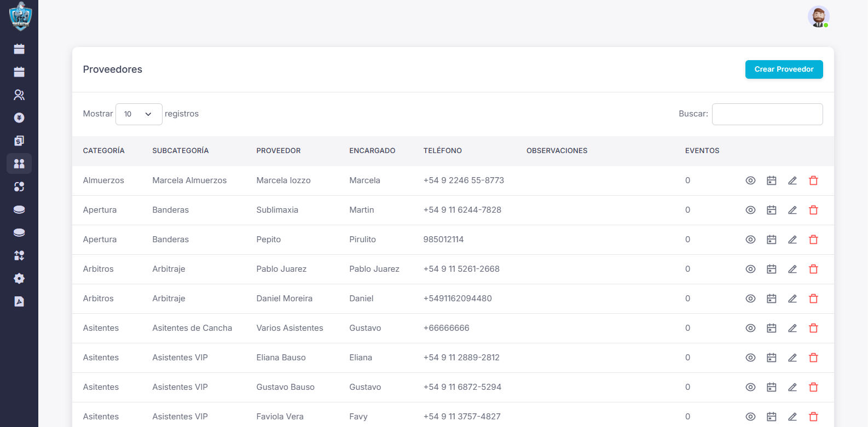Sort table by Categoría column header
The image size is (868, 427).
click(x=103, y=151)
